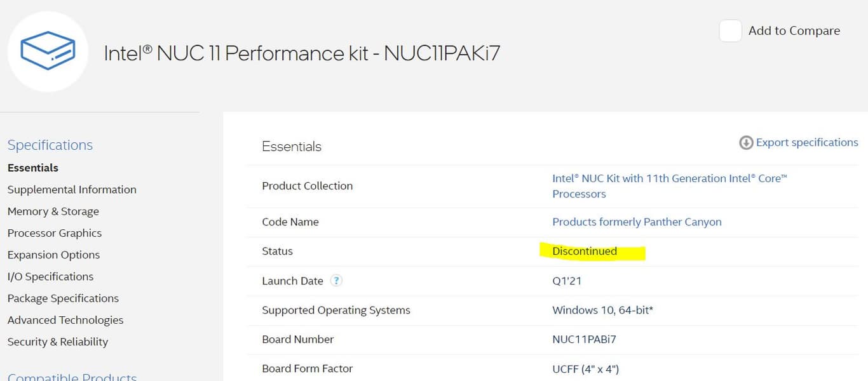Select Essentials in the sidebar
Viewport: 868px width, 381px height.
(x=33, y=168)
